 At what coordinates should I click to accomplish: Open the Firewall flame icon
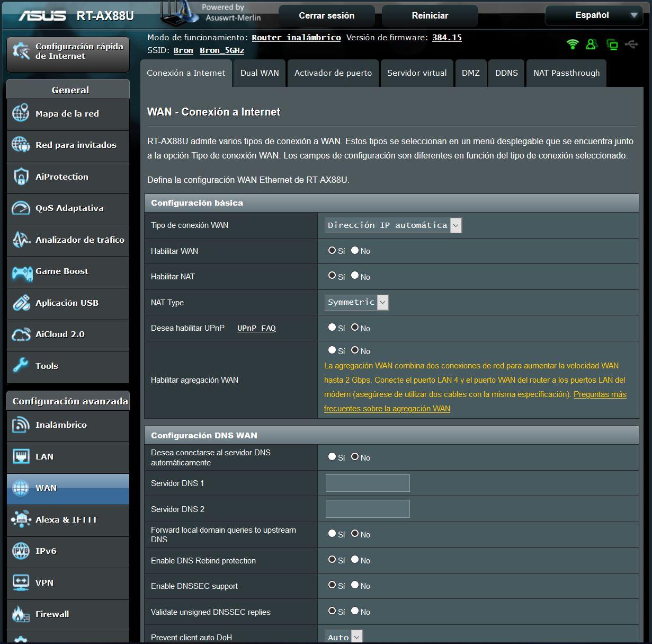click(21, 614)
